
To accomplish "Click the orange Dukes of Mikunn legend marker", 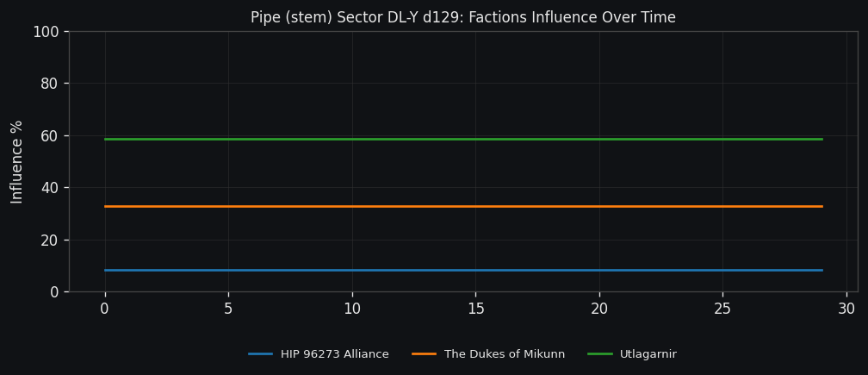I will point(424,354).
